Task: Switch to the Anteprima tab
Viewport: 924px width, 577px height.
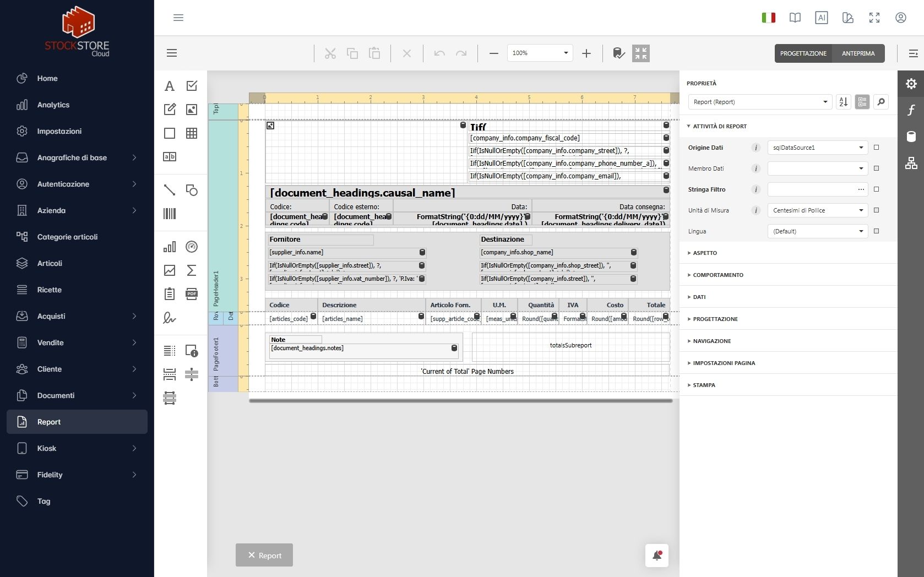Action: click(858, 53)
